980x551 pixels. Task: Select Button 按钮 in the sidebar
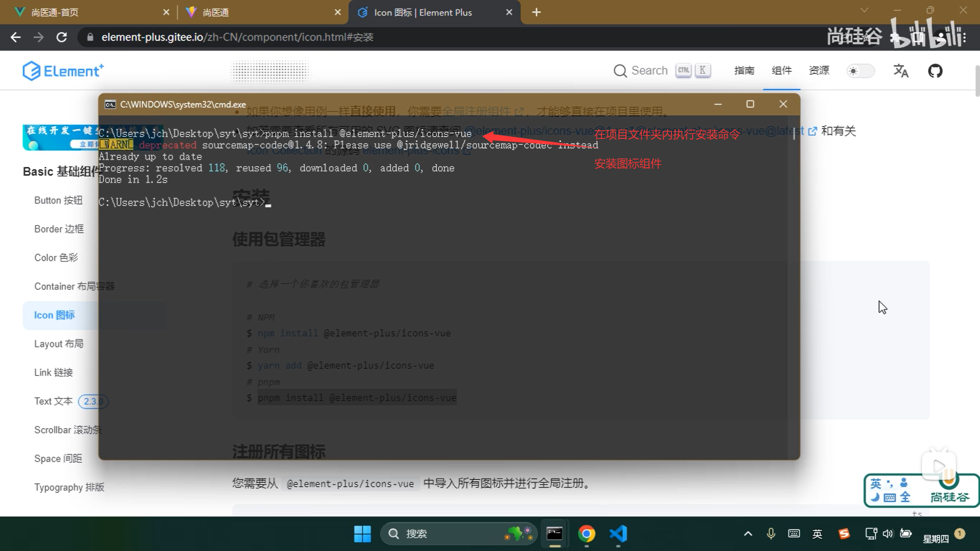(x=58, y=201)
